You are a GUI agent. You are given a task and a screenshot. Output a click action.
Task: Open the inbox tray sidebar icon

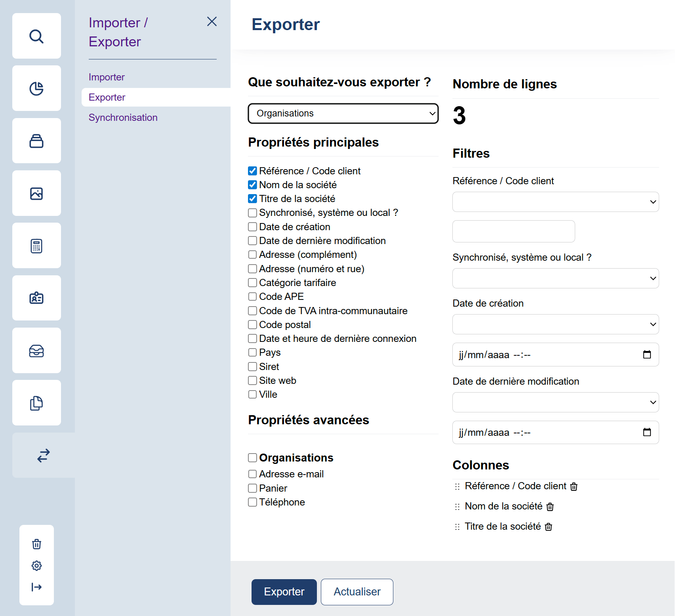click(x=36, y=351)
